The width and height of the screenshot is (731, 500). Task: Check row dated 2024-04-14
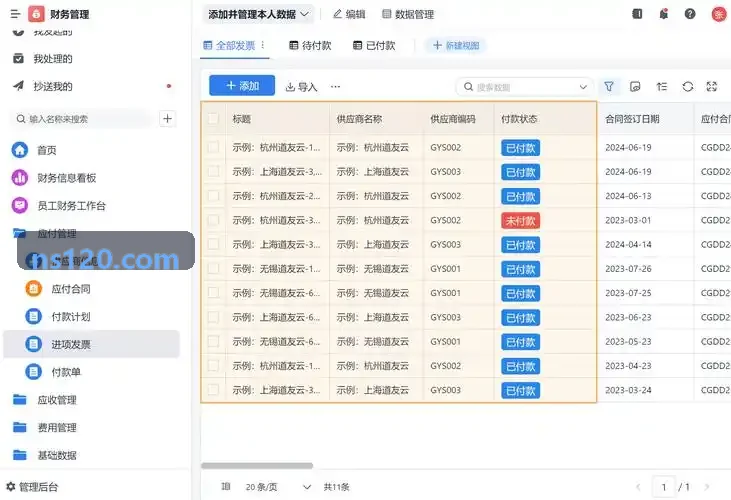213,244
